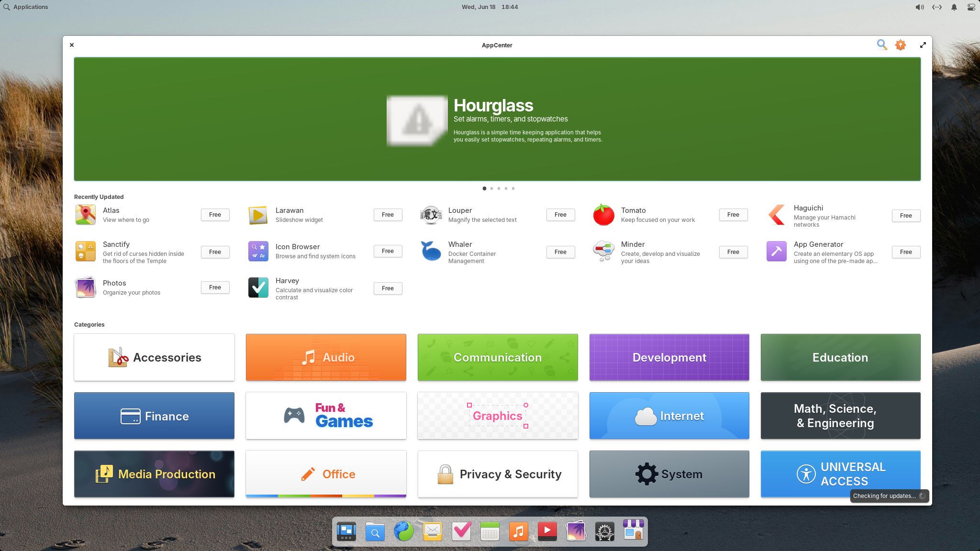980x551 pixels.
Task: Select the second banner page dot
Action: pyautogui.click(x=491, y=188)
